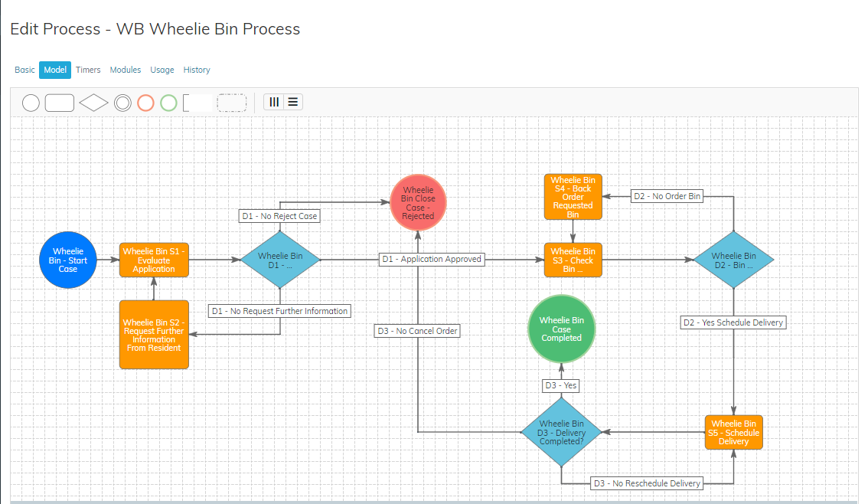Select the red Close Case Rejected node
The image size is (868, 504).
418,203
